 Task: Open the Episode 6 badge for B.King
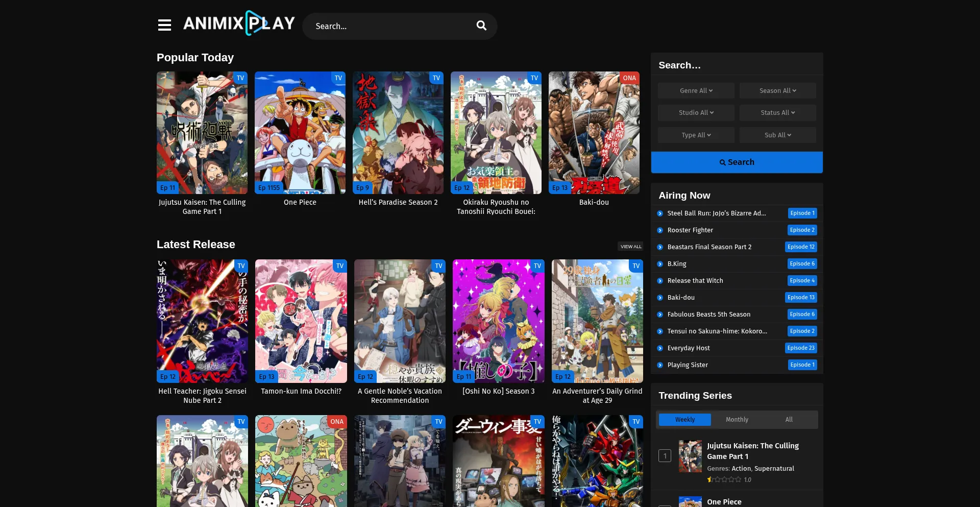[802, 264]
